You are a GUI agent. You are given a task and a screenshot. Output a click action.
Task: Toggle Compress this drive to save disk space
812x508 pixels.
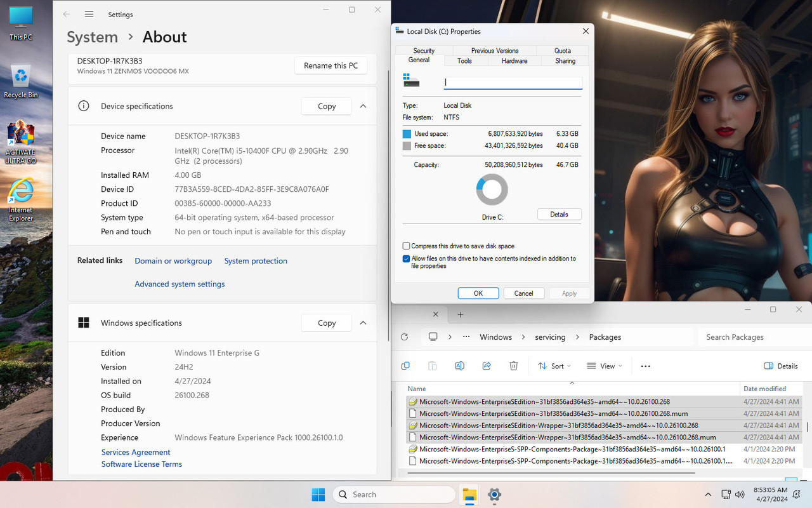point(406,246)
